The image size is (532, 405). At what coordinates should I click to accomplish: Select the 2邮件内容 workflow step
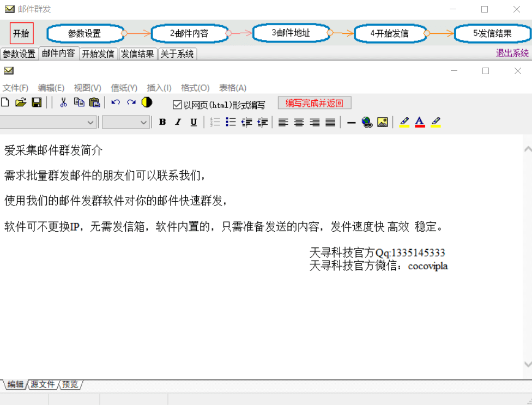pos(189,33)
